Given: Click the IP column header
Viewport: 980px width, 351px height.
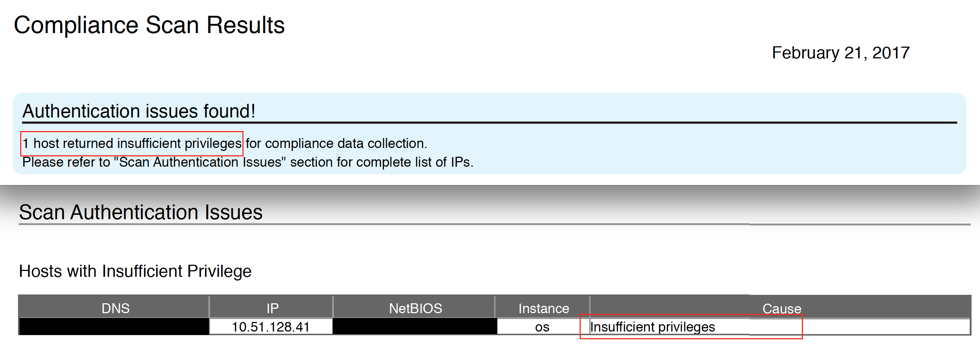Looking at the screenshot, I should tap(273, 308).
